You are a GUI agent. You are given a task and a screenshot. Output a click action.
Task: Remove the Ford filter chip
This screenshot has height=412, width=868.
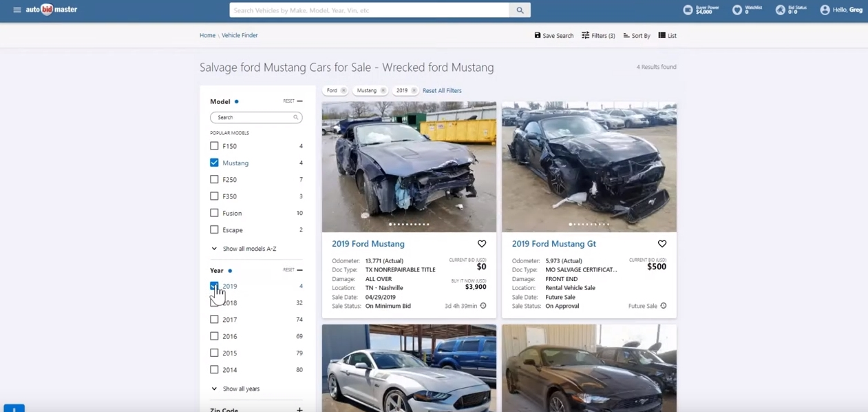point(343,90)
